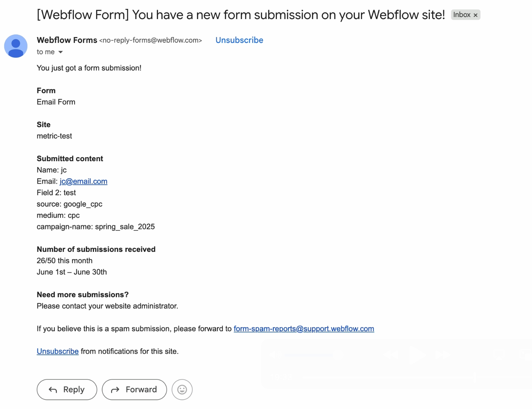Screen dimensions: 532x409
Task: Click the AirPlay icon in the media overlay
Action: (x=499, y=354)
